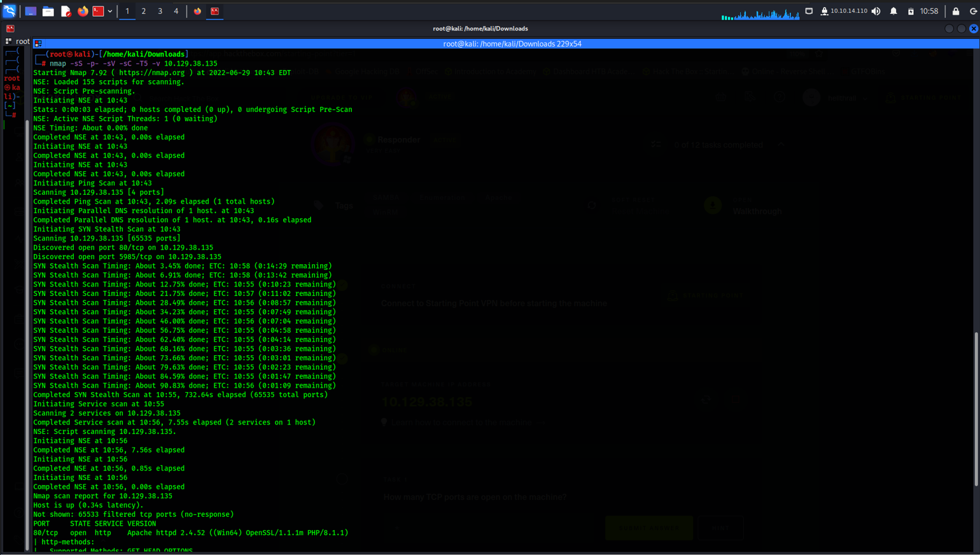Open the battery power manager icon

tap(911, 10)
